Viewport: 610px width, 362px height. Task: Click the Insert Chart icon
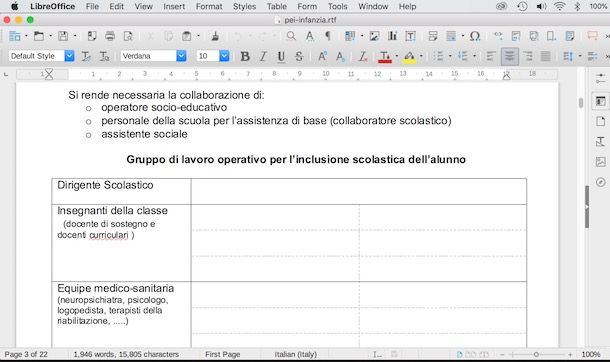(x=392, y=36)
